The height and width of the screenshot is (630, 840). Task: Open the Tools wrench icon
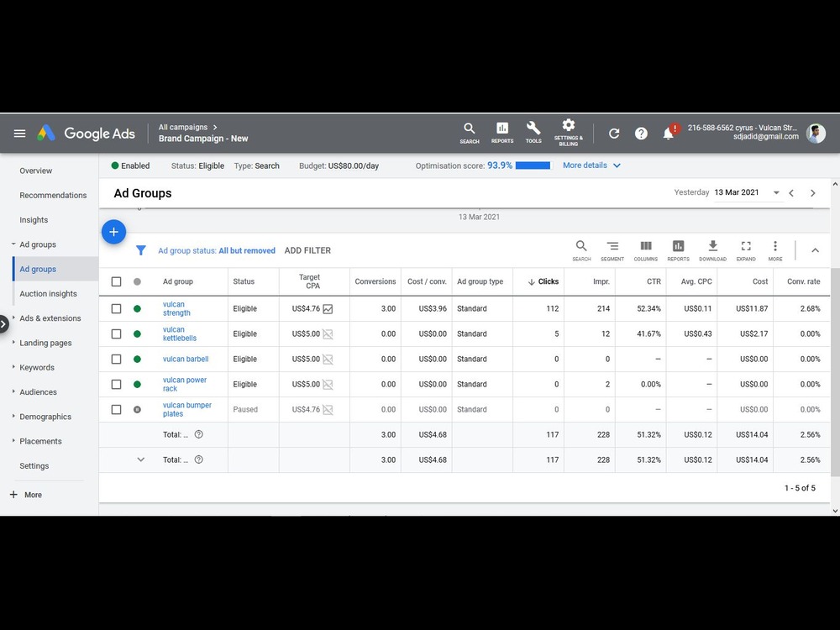(x=533, y=133)
